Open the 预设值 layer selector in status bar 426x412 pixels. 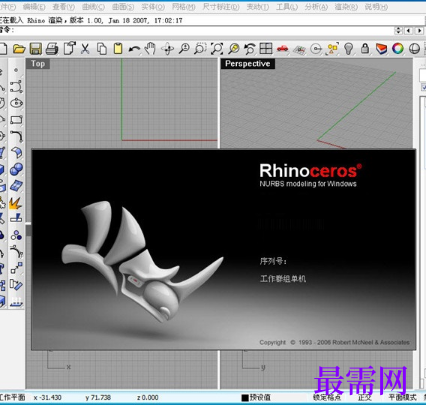[260, 397]
